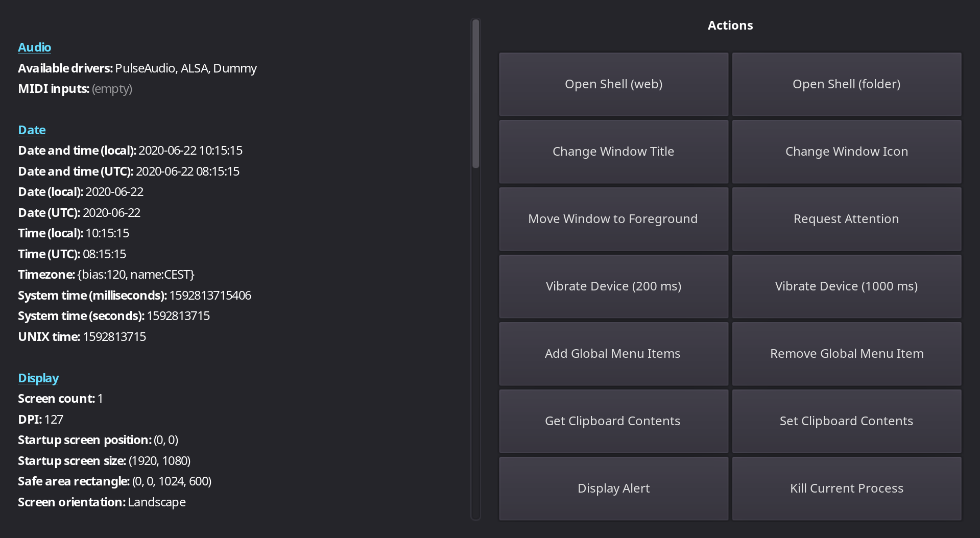This screenshot has width=980, height=538.
Task: Click the Open Shell (web) button
Action: pyautogui.click(x=613, y=84)
